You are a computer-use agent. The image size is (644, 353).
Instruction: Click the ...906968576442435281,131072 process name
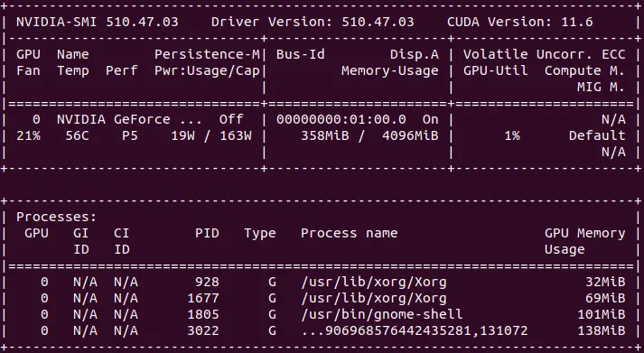point(414,330)
